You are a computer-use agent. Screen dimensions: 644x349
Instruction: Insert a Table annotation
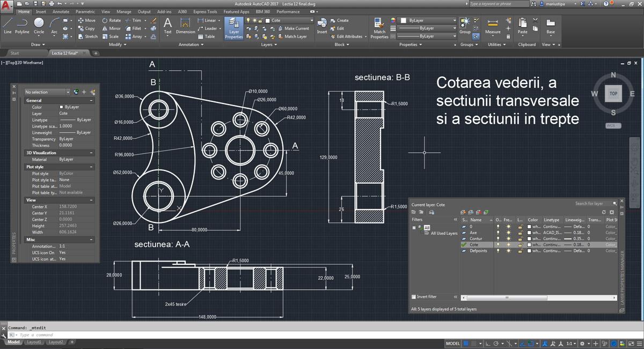point(206,36)
